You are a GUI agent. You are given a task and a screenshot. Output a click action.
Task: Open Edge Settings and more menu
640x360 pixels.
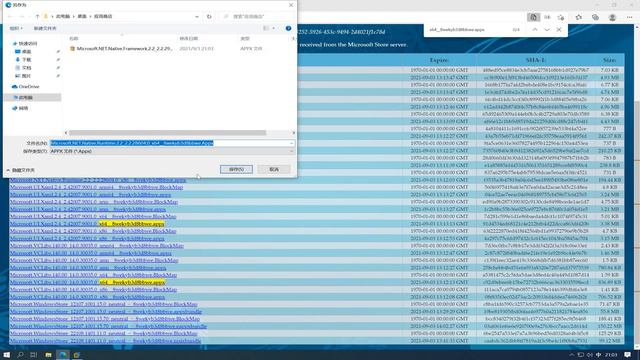click(x=630, y=17)
